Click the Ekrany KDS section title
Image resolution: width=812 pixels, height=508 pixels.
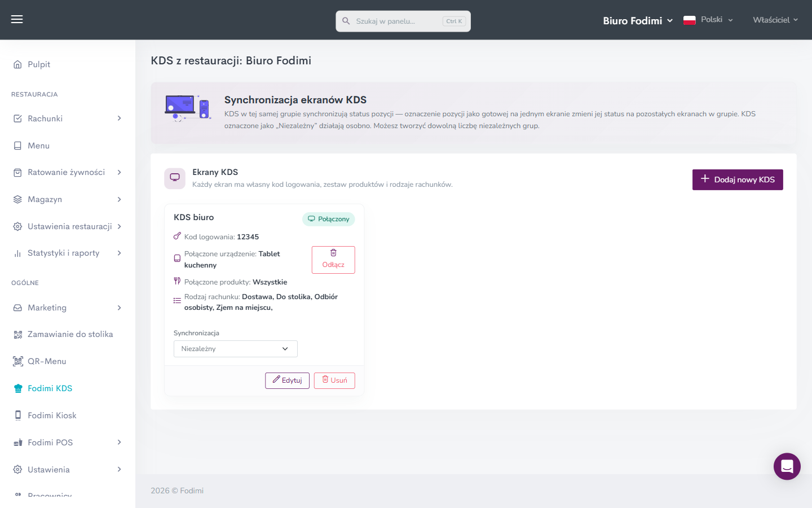(x=215, y=172)
